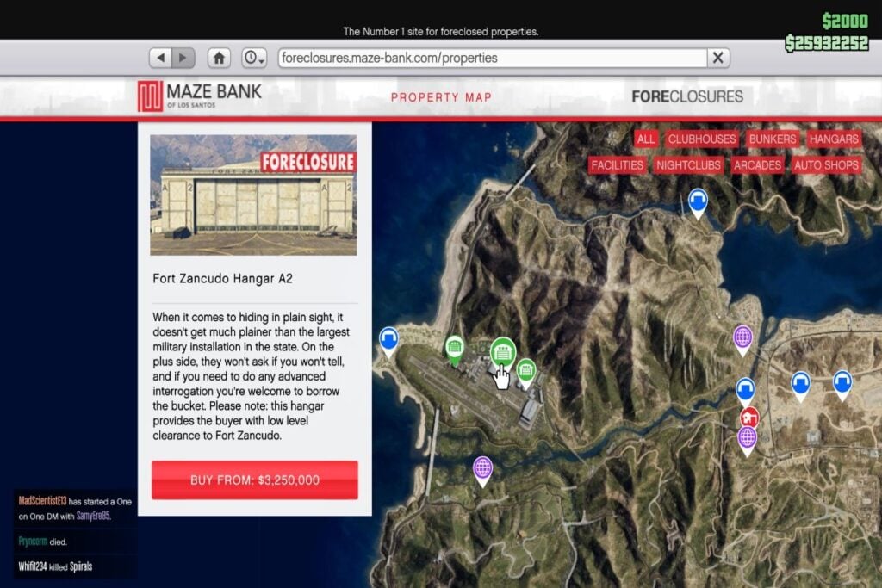Show ALL property types on map
Image resolution: width=882 pixels, height=588 pixels.
[x=646, y=139]
